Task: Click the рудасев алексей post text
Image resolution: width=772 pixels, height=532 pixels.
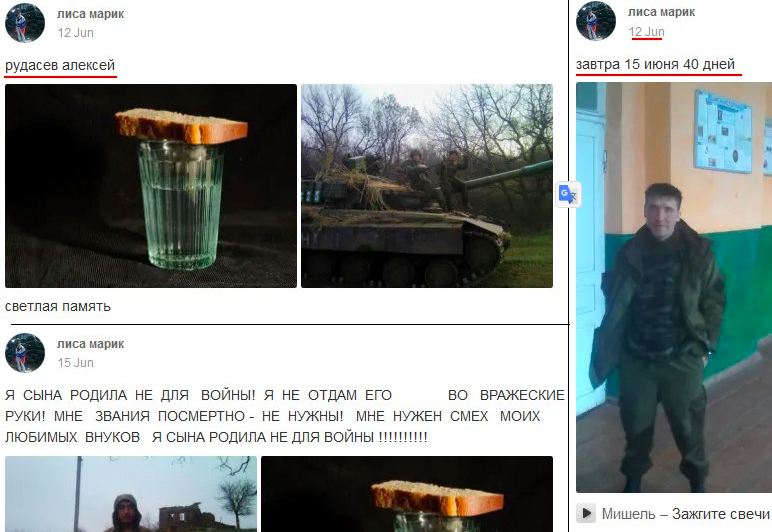Action: 60,65
